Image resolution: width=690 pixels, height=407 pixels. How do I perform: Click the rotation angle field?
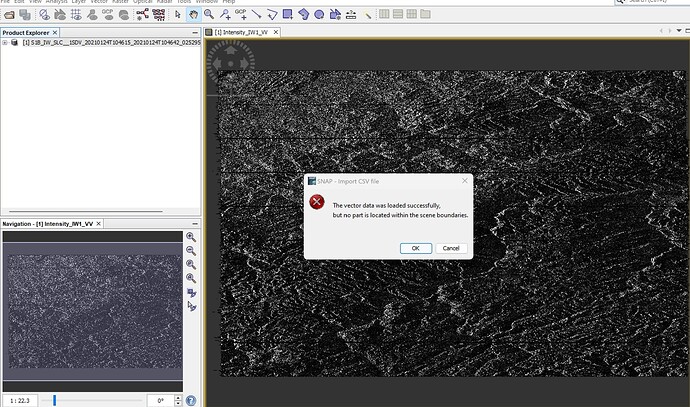pos(161,400)
